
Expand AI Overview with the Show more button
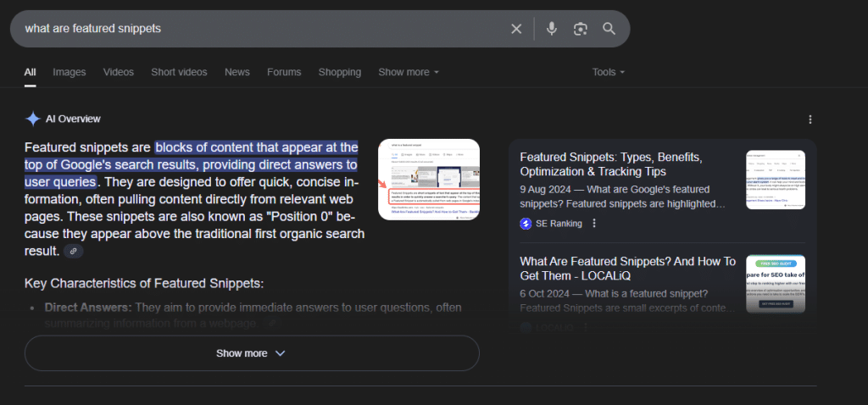(x=252, y=353)
